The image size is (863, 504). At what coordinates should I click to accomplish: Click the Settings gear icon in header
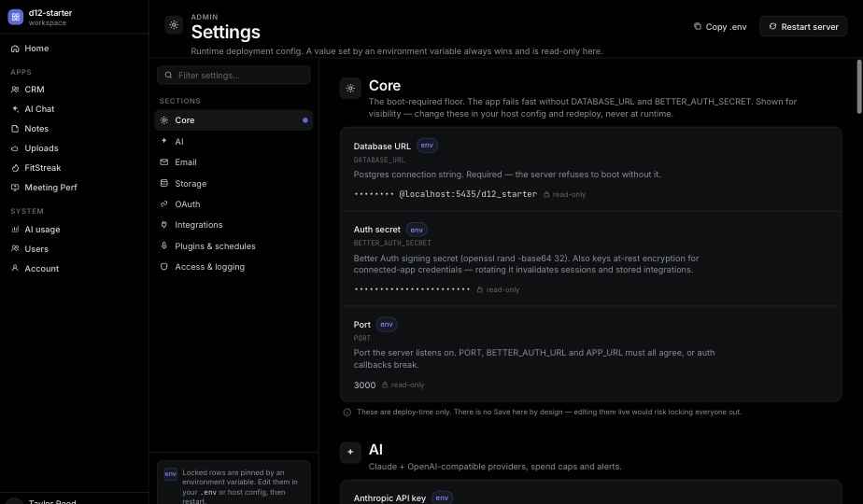click(x=174, y=25)
